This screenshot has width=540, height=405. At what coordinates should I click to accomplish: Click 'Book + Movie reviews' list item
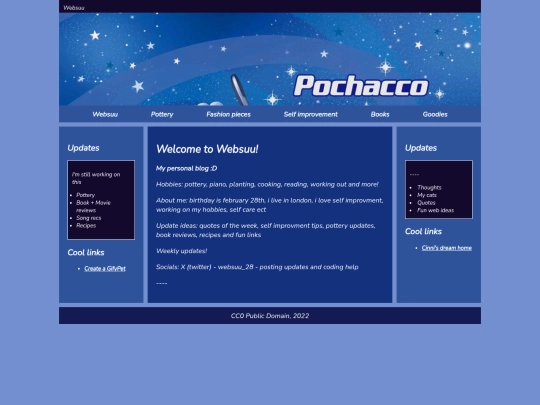point(93,206)
